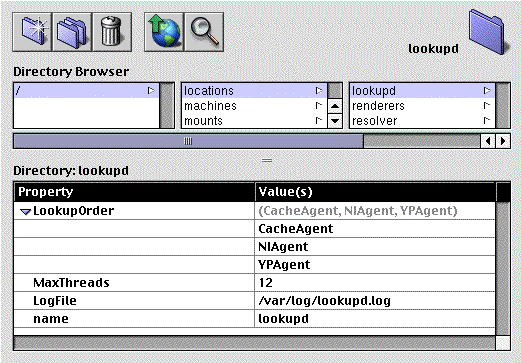Viewport: 521px width, 363px height.
Task: Click the horizontal browser scrollbar thumb
Action: [x=188, y=141]
